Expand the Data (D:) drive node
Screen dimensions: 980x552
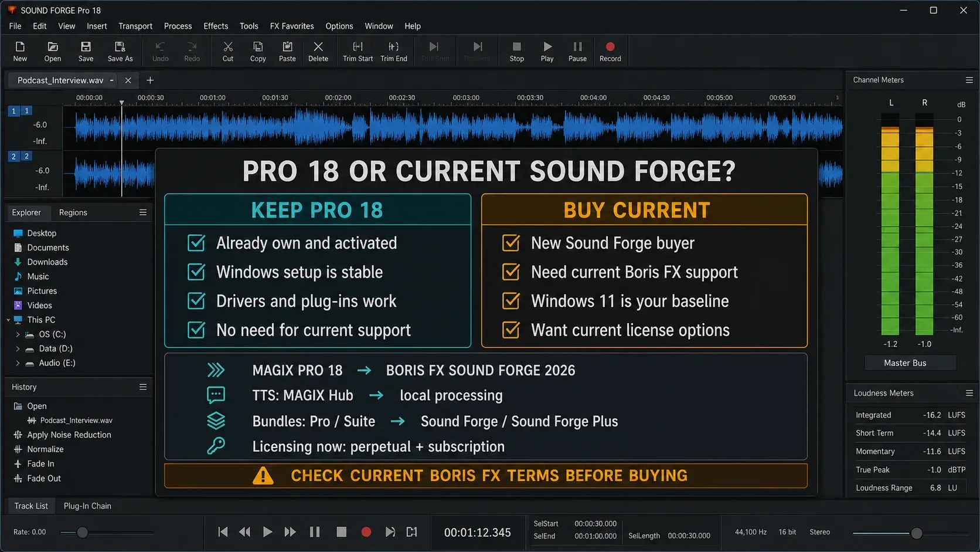tap(18, 348)
